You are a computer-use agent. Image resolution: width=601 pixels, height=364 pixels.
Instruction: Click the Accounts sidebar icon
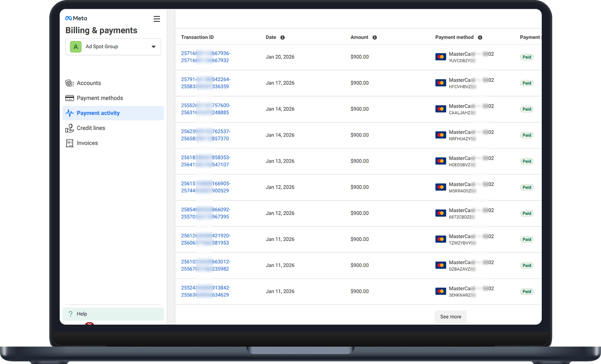tap(69, 83)
